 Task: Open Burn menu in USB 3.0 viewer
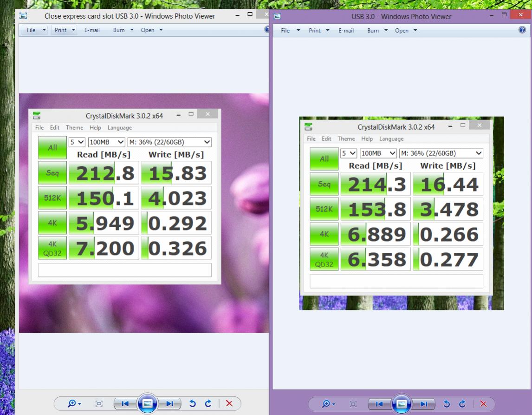377,31
